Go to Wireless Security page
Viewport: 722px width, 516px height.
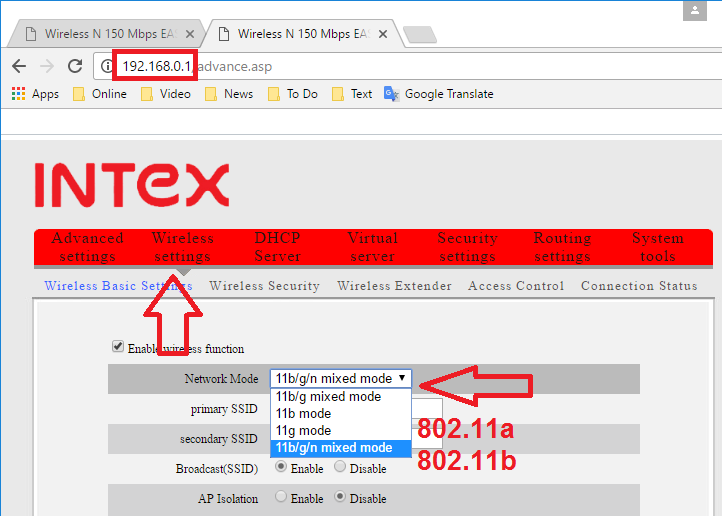(264, 286)
